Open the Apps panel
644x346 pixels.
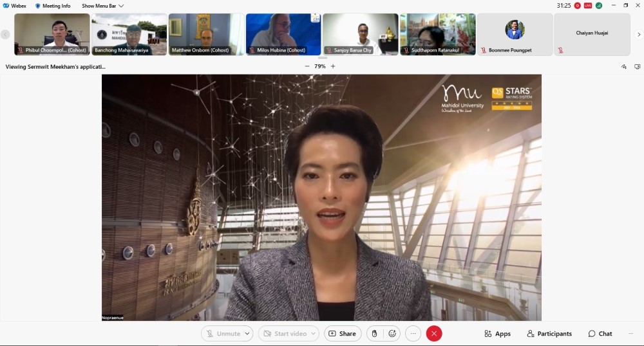point(497,334)
